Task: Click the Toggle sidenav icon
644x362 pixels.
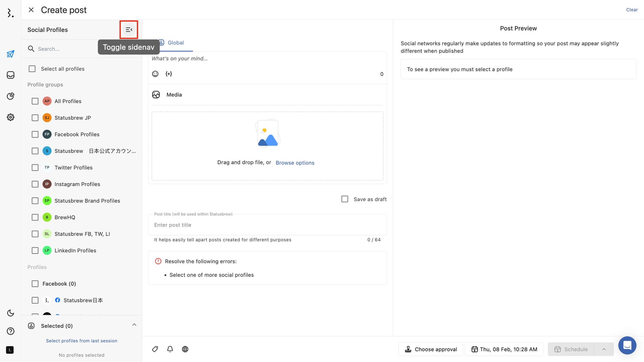Action: pos(129,30)
